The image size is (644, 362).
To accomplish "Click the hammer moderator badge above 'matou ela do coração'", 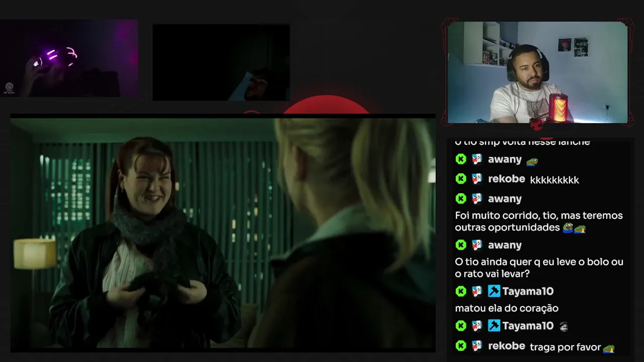I will click(x=494, y=291).
